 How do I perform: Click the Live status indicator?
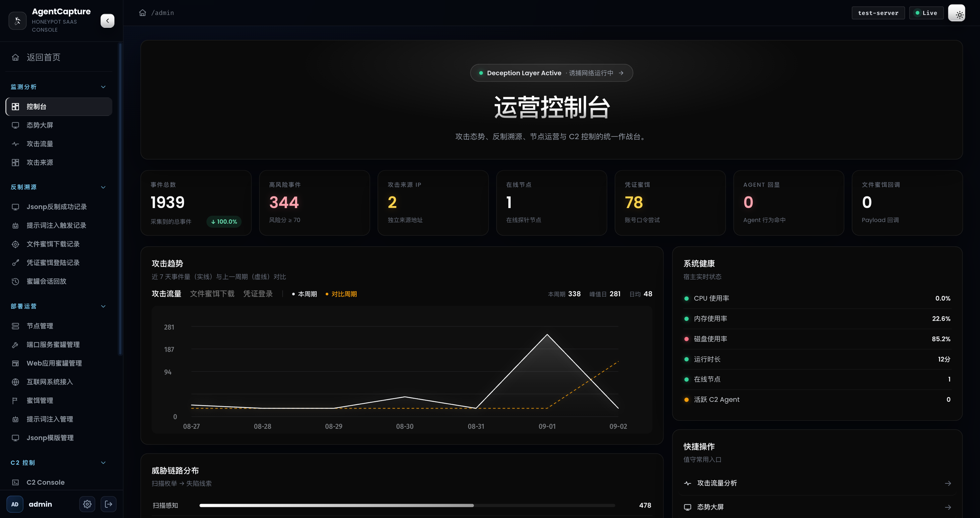926,13
